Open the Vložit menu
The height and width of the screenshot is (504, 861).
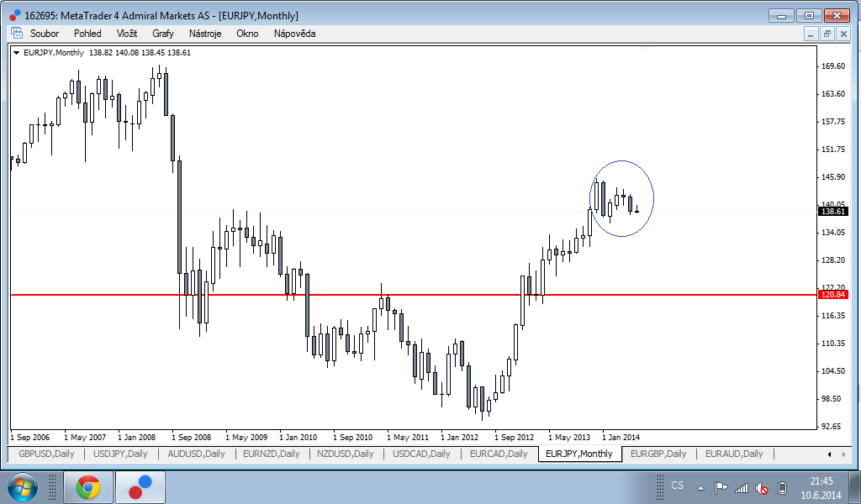coord(127,34)
